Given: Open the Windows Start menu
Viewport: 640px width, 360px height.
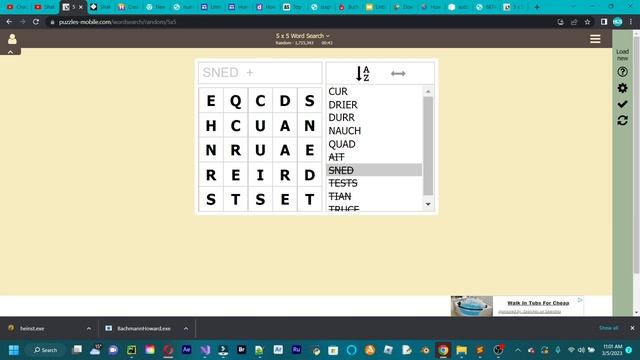Looking at the screenshot, I should click(13, 350).
